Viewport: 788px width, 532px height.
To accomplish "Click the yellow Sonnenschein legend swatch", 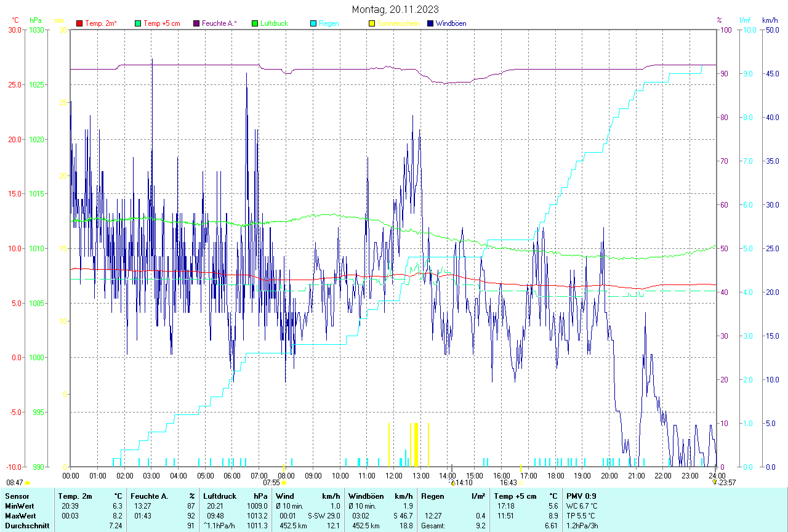I will [372, 23].
